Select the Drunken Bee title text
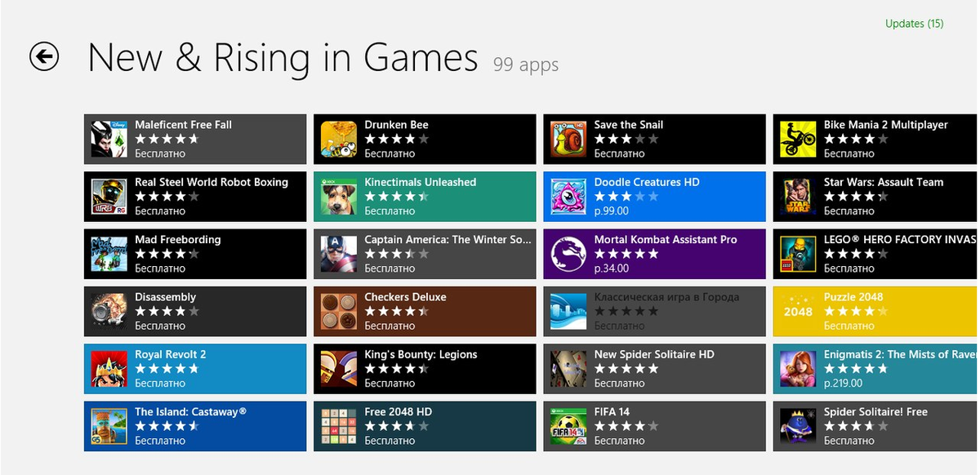Image resolution: width=980 pixels, height=475 pixels. click(396, 125)
